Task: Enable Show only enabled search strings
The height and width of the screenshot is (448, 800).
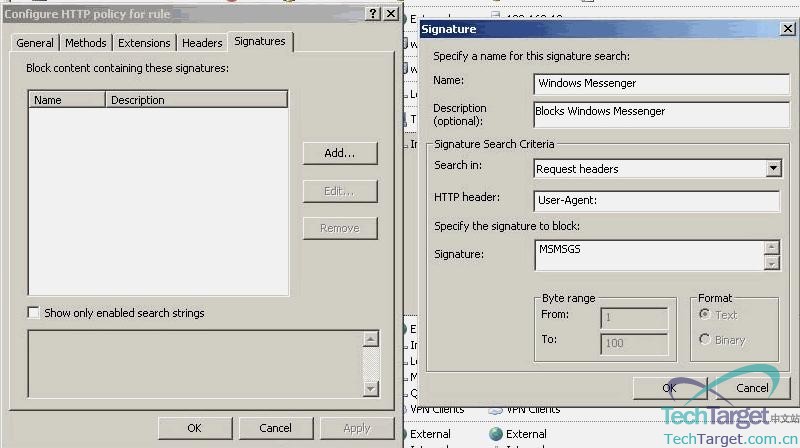Action: coord(34,313)
